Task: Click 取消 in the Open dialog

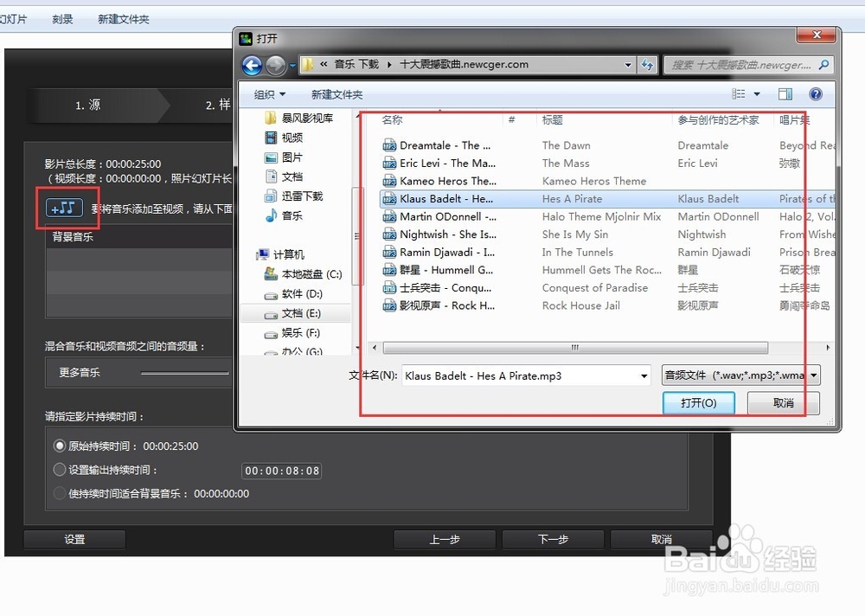Action: point(784,403)
